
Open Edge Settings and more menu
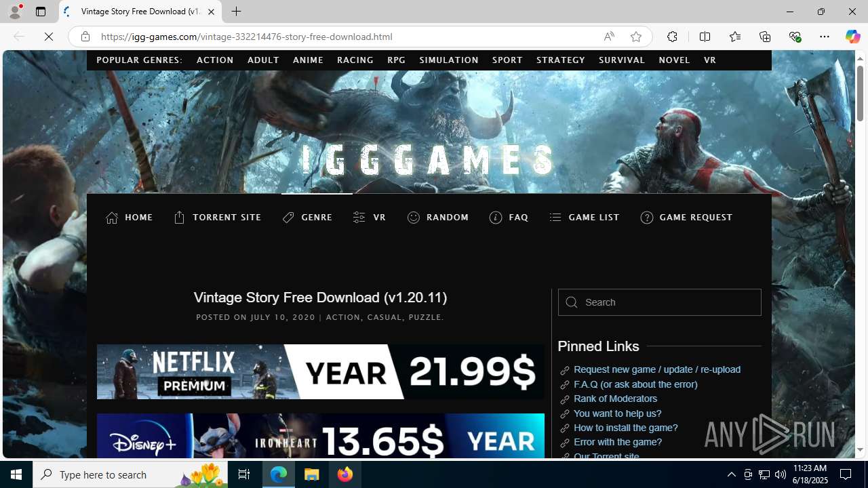coord(825,37)
